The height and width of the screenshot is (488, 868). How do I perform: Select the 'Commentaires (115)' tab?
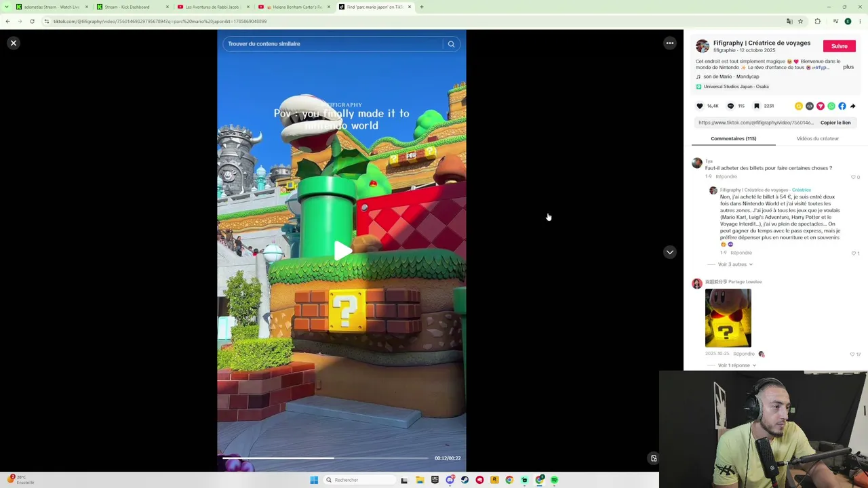734,138
